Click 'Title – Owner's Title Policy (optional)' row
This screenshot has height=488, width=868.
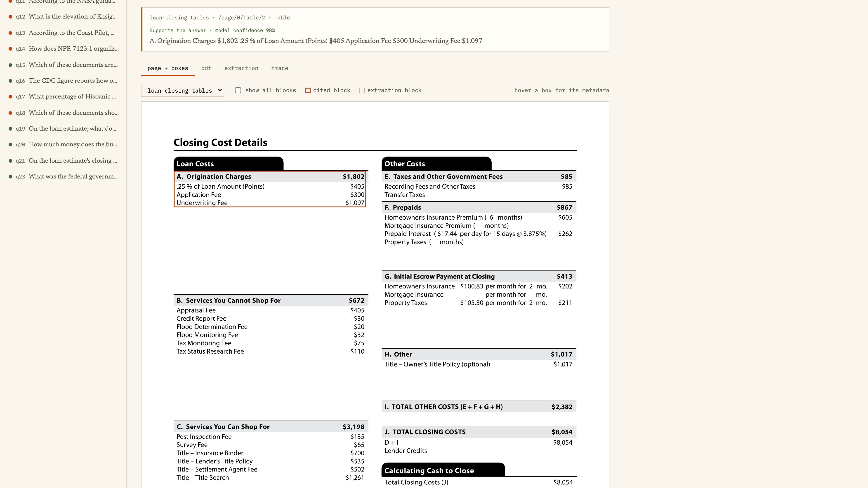coord(479,364)
